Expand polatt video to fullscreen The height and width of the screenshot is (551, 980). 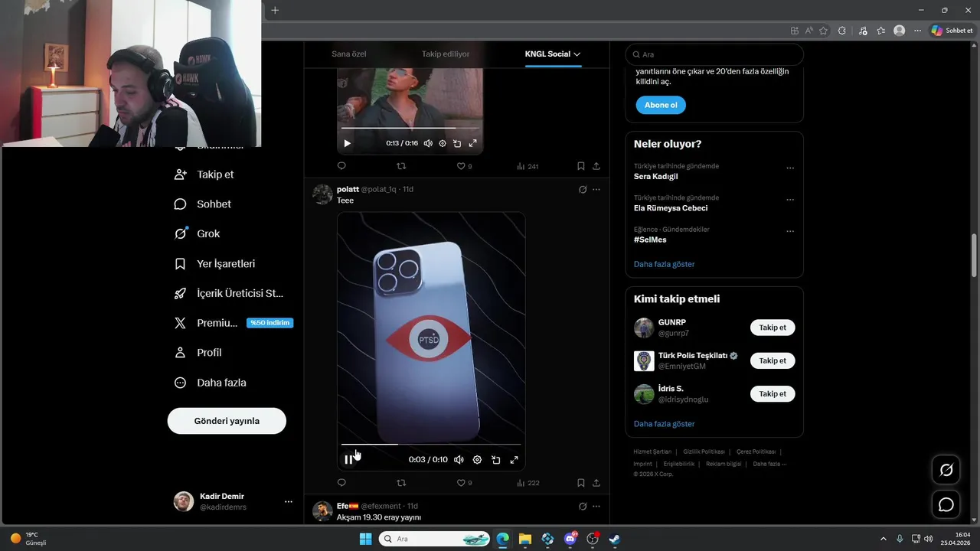pos(514,460)
